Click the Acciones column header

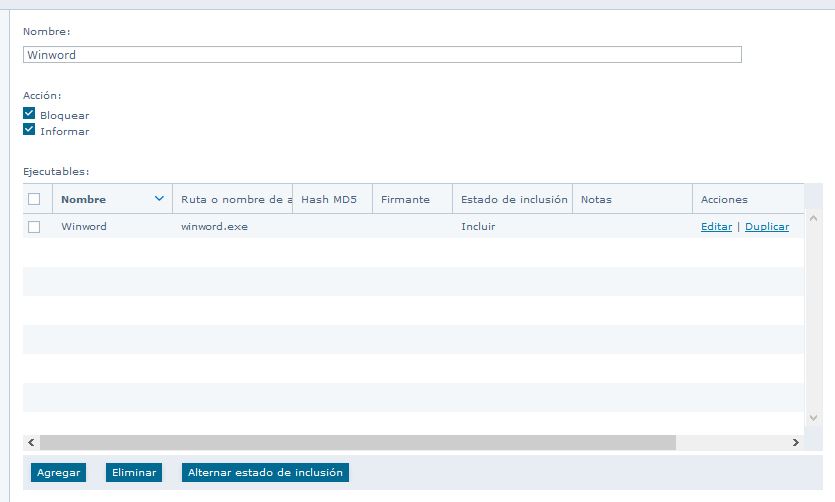(748, 199)
